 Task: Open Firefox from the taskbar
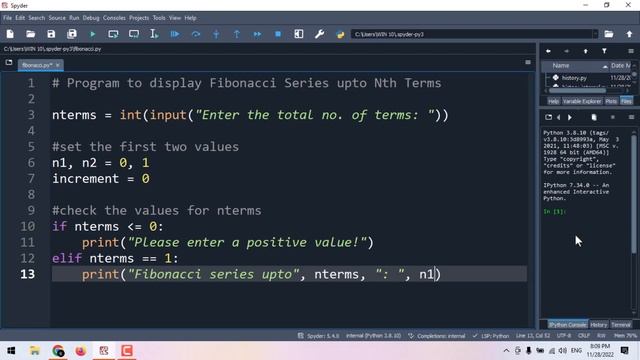(x=81, y=351)
